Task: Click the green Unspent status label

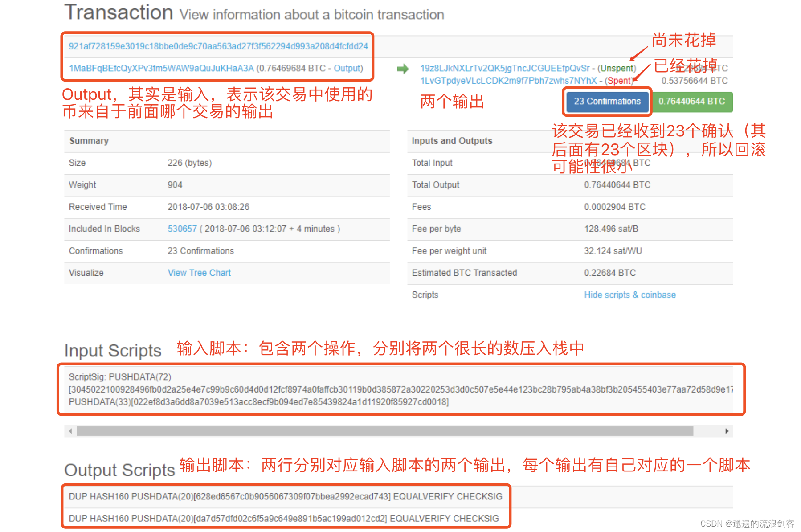Action: (617, 68)
